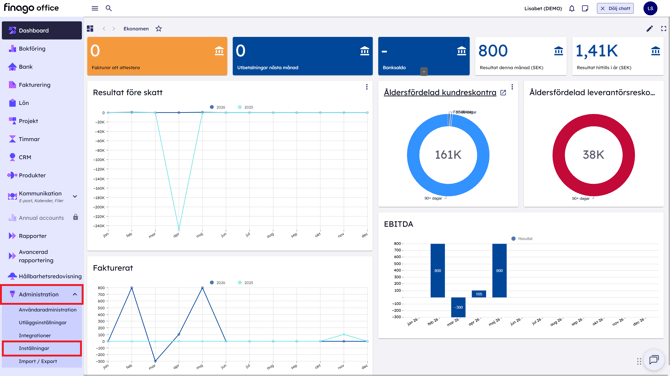Go forward with the right arrow
The width and height of the screenshot is (670, 376).
pos(114,29)
